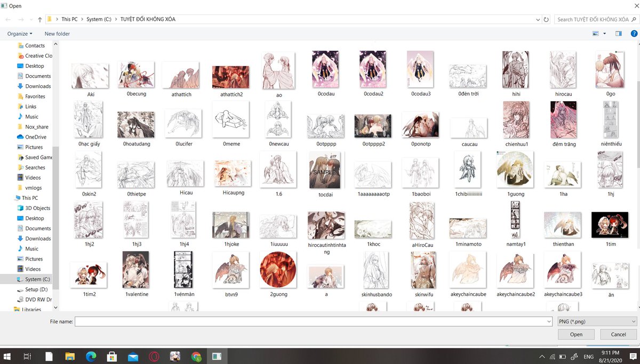
Task: Change the view layout icon
Action: (x=596, y=34)
